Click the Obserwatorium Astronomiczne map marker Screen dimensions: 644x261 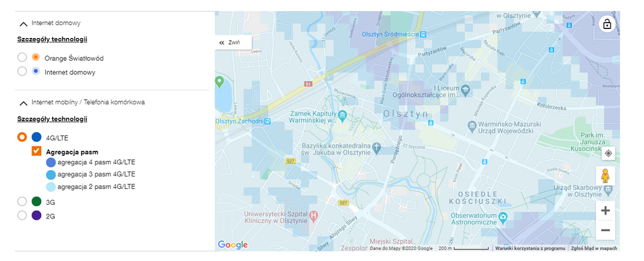point(504,217)
